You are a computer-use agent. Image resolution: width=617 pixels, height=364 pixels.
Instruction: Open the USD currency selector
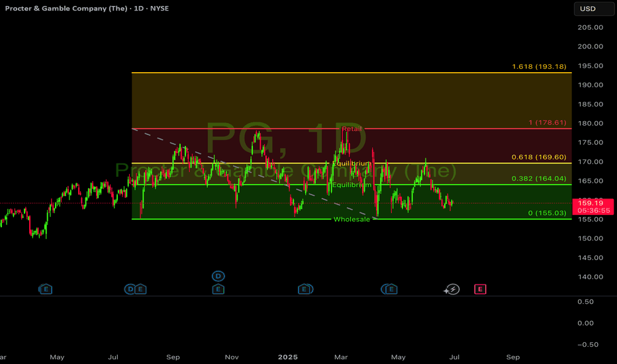pos(594,9)
